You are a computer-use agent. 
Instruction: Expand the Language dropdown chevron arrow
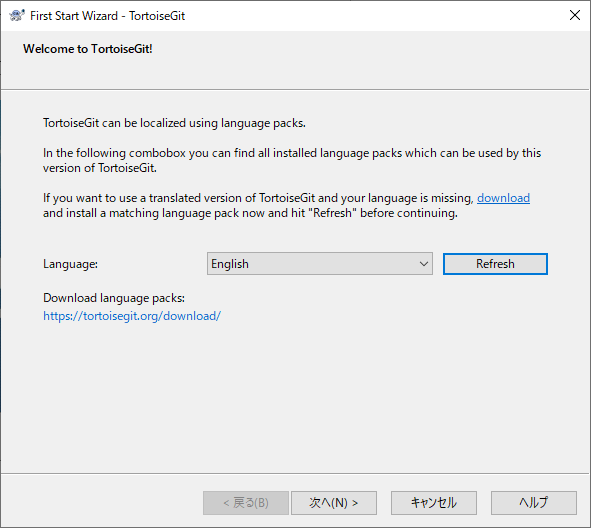424,264
